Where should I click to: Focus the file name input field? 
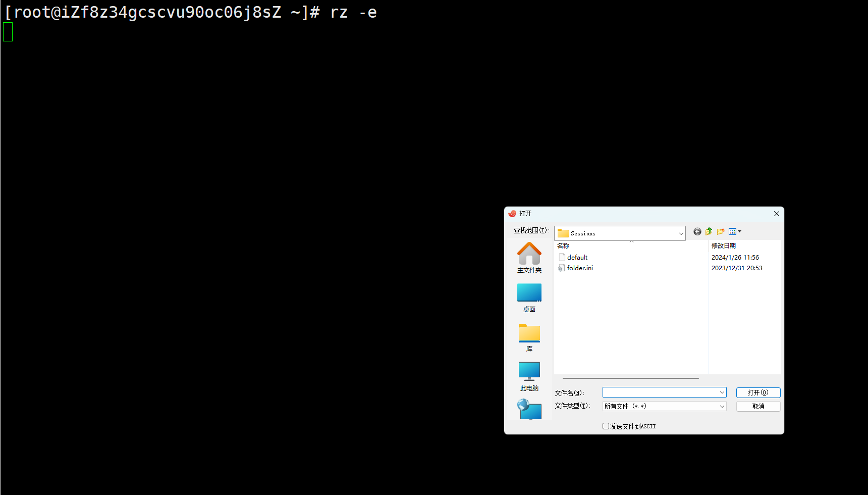(660, 392)
